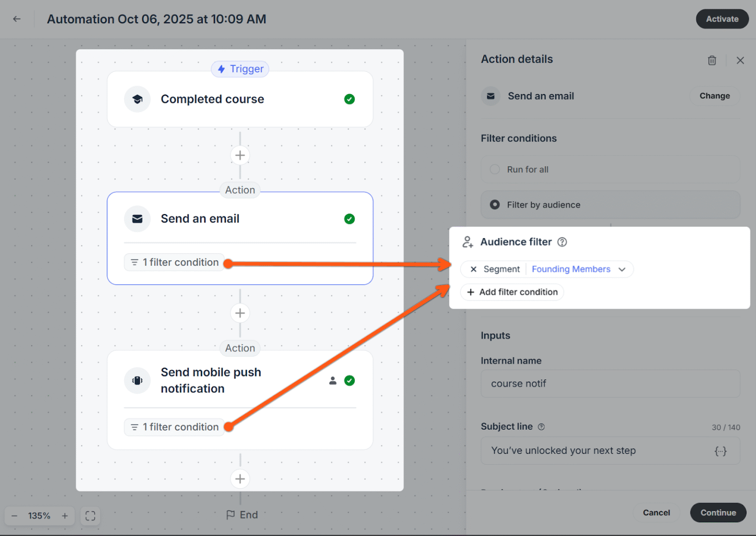
Task: Click the Trigger label badge
Action: point(240,69)
